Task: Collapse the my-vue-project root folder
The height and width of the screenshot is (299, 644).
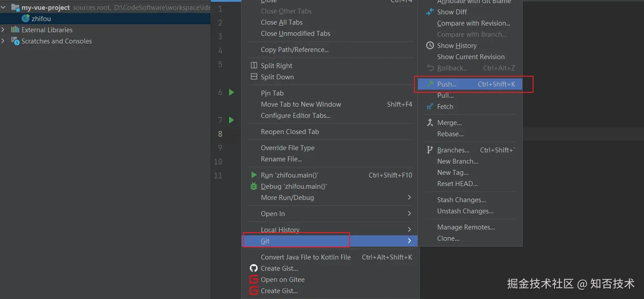Action: [4, 8]
